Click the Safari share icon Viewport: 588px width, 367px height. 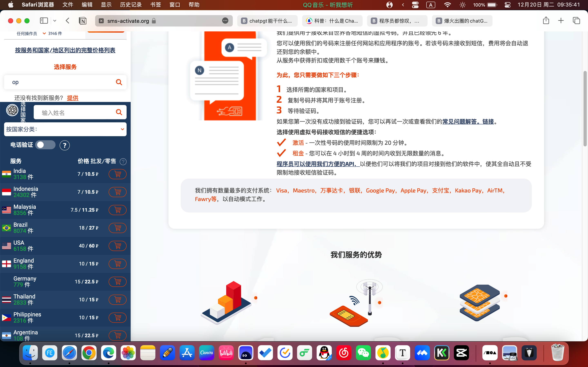coord(546,21)
